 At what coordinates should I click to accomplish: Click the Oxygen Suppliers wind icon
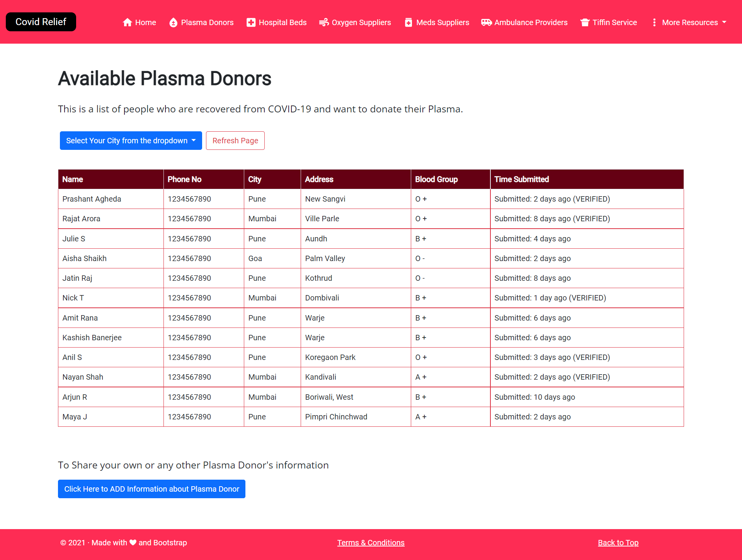pos(324,22)
